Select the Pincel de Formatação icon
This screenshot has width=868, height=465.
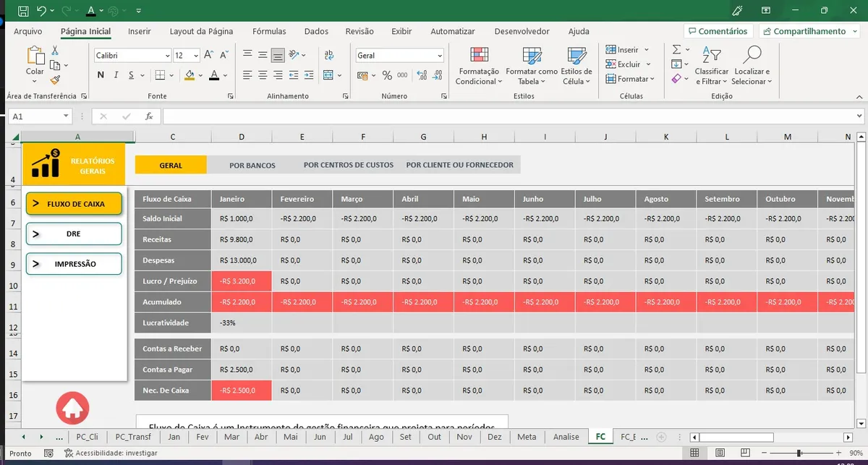[x=54, y=80]
